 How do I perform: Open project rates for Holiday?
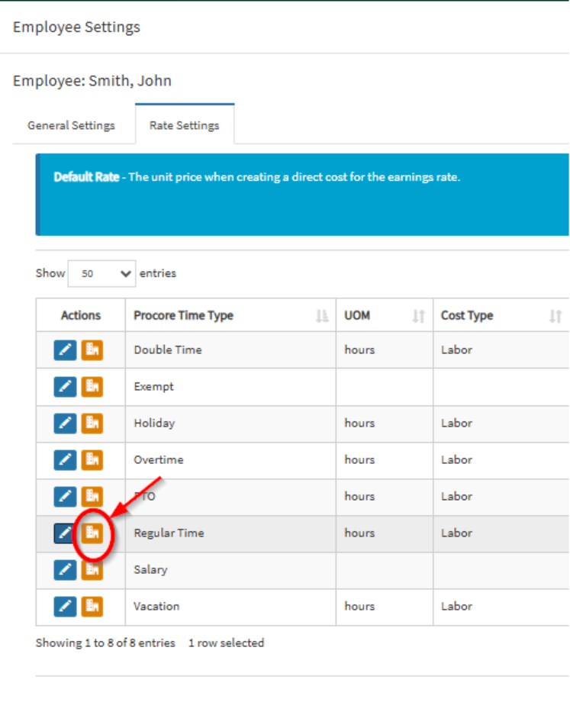[92, 424]
